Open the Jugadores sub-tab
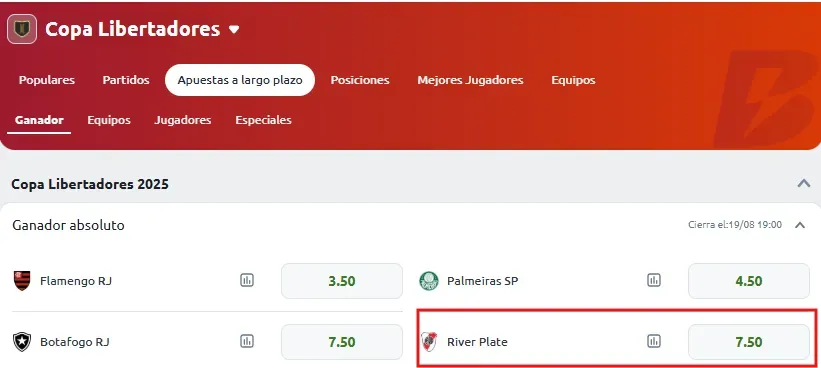This screenshot has width=821, height=368. point(183,120)
